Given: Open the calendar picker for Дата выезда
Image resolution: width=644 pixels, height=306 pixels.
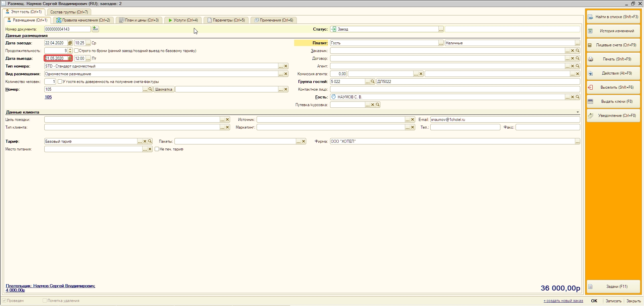Looking at the screenshot, I should [x=70, y=58].
